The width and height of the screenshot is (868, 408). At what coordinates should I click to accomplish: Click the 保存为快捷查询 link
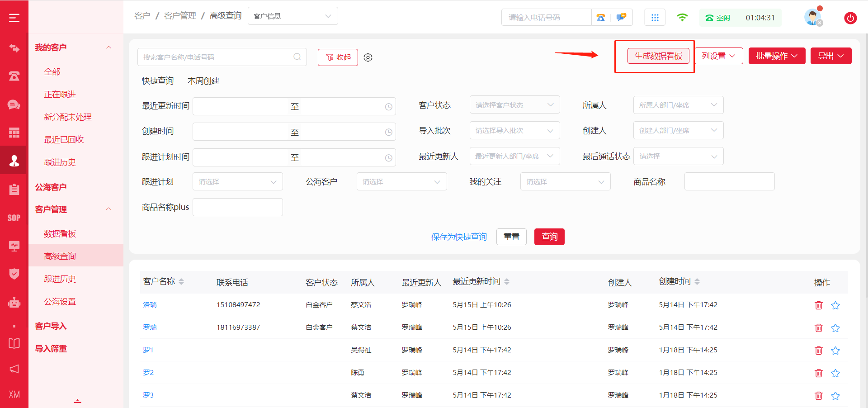458,237
